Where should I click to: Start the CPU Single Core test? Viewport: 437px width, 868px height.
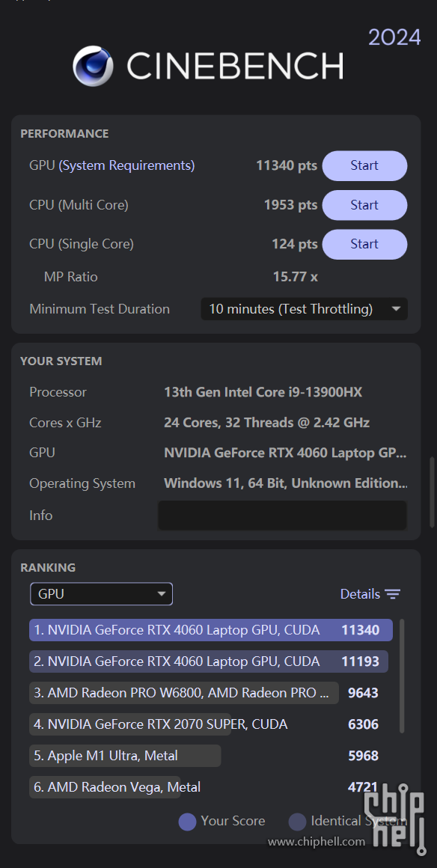pyautogui.click(x=364, y=244)
